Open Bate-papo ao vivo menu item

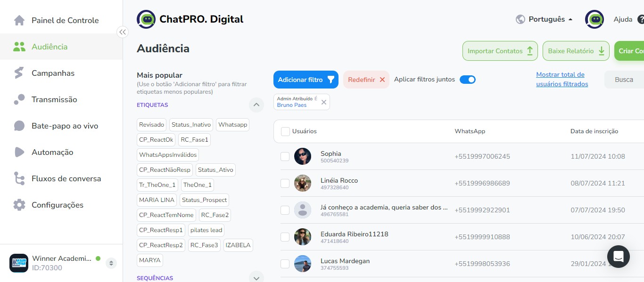pyautogui.click(x=61, y=126)
